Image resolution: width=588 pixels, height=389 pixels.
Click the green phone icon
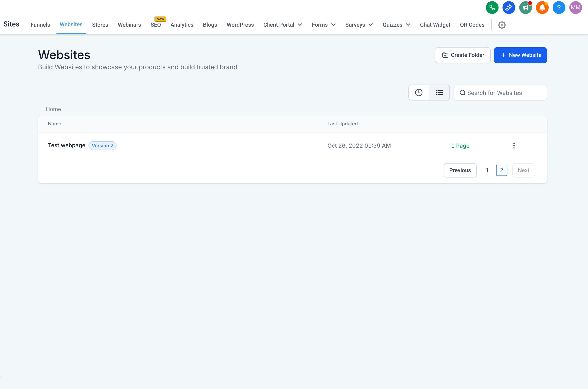coord(492,7)
